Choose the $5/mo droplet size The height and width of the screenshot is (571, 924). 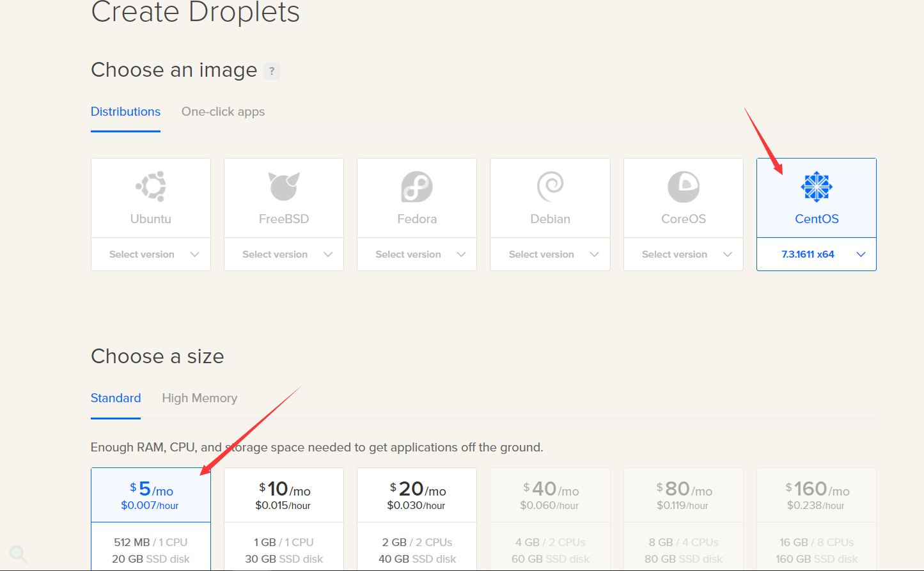(x=151, y=519)
